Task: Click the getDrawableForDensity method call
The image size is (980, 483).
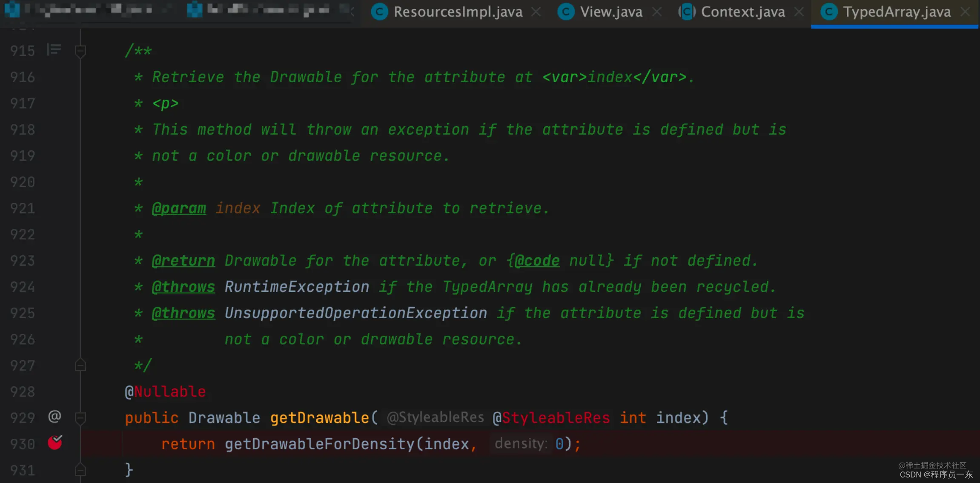Action: coord(319,444)
